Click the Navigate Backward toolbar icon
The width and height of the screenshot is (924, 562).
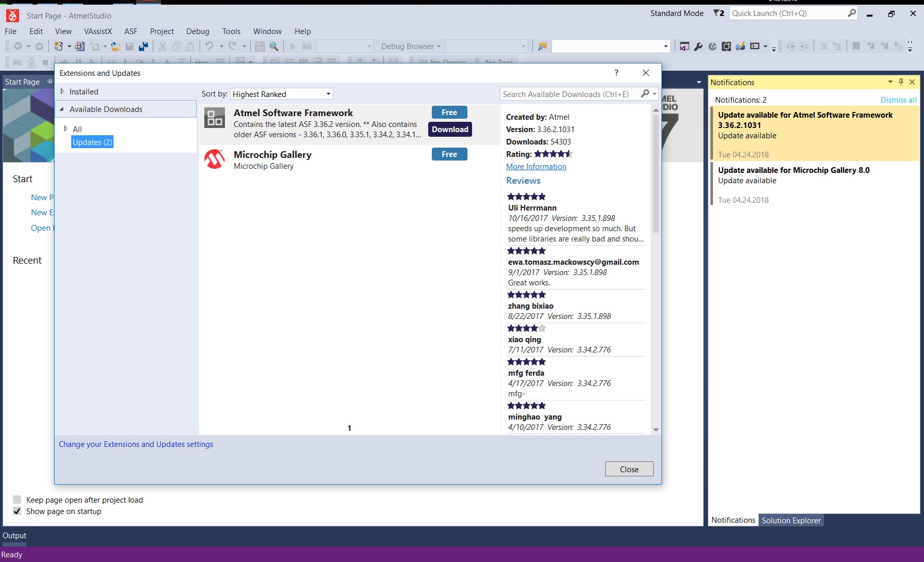pyautogui.click(x=18, y=46)
